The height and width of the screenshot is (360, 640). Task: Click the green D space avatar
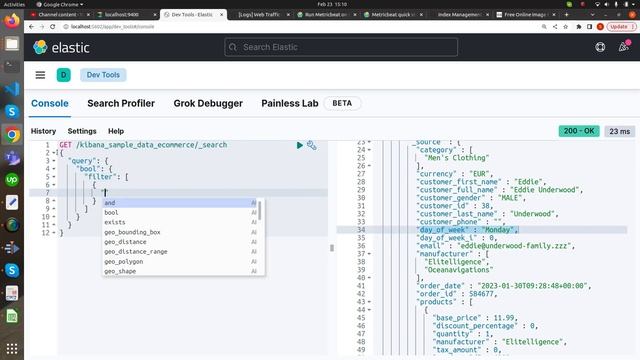tap(64, 75)
